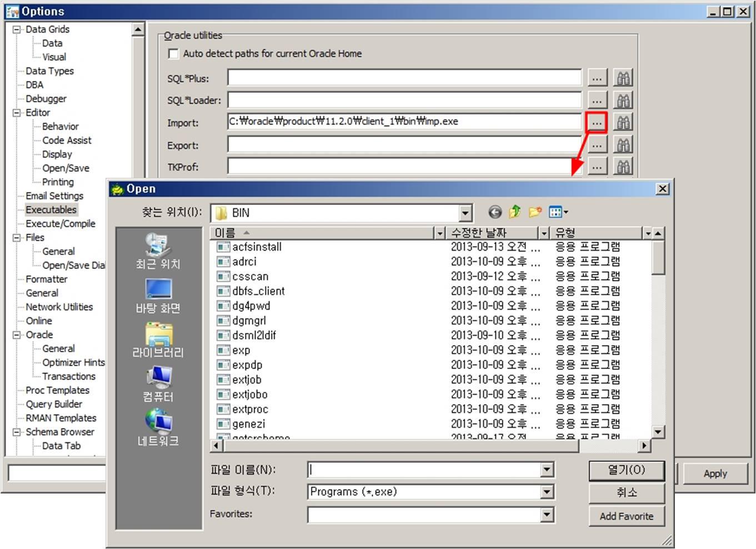This screenshot has height=549, width=756.
Task: Collapse the Editor tree node
Action: [17, 113]
